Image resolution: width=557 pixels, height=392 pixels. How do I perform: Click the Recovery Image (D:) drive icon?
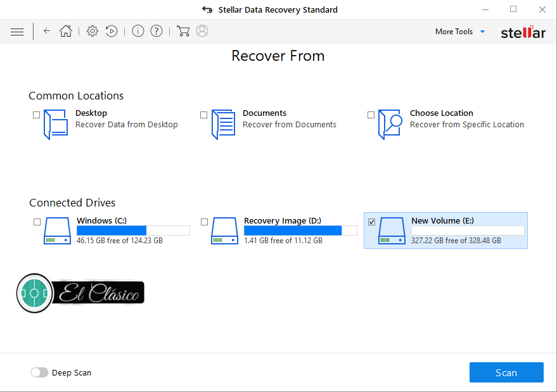pyautogui.click(x=224, y=231)
